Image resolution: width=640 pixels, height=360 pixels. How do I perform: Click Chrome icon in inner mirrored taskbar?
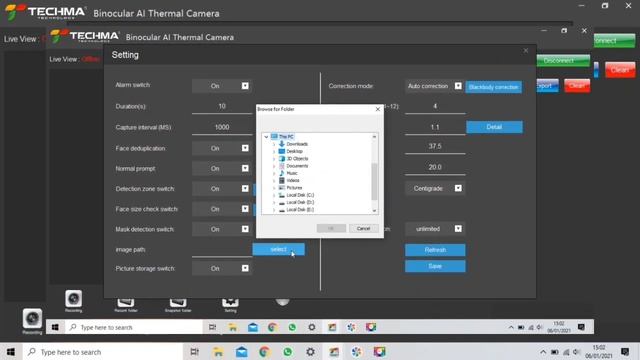pos(272,327)
